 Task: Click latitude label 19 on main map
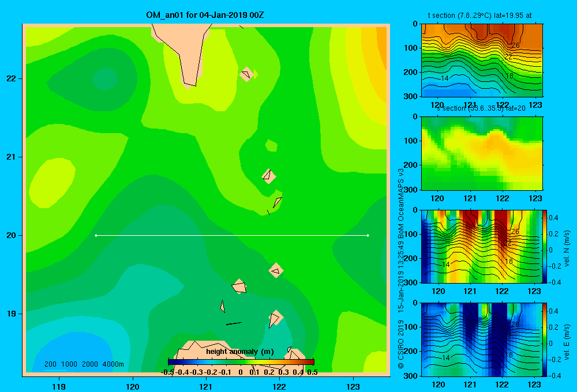(12, 314)
